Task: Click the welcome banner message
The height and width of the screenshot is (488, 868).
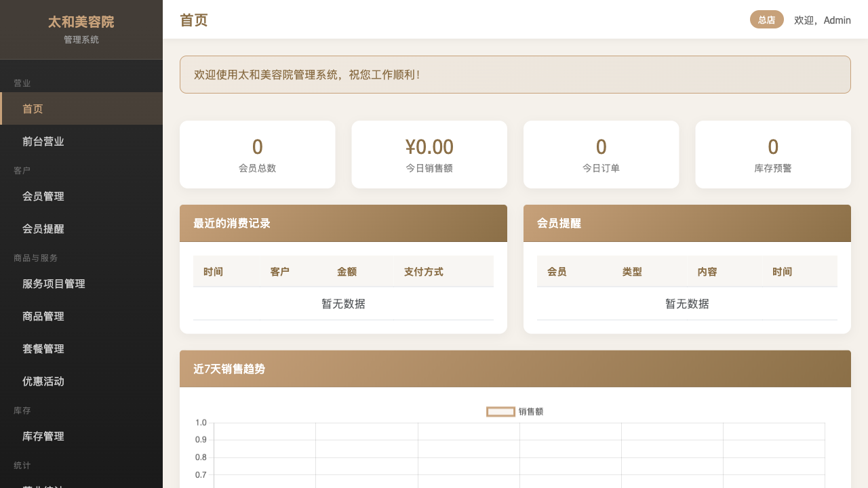Action: tap(515, 75)
